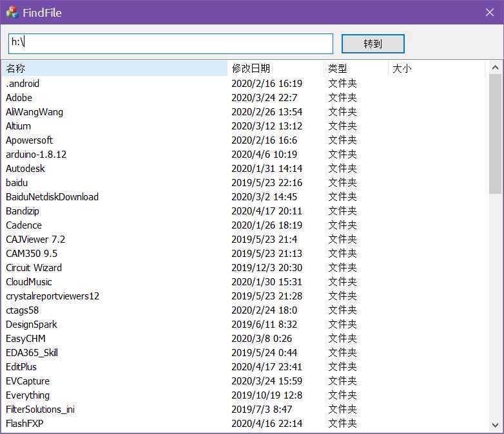Image resolution: width=504 pixels, height=434 pixels.
Task: Click date 2020/4/17 20:11 of Bandizip
Action: click(267, 211)
